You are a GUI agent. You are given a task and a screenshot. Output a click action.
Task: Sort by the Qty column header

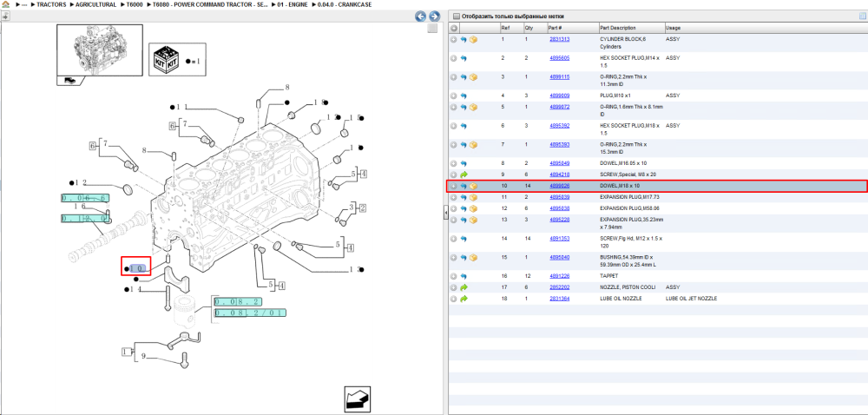(x=529, y=28)
